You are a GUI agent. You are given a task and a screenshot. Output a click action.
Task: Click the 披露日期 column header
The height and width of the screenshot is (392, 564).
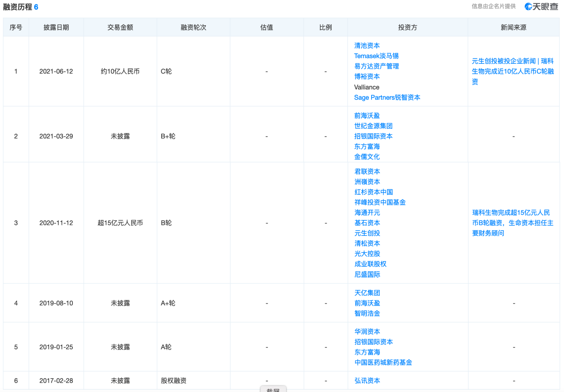pyautogui.click(x=56, y=27)
